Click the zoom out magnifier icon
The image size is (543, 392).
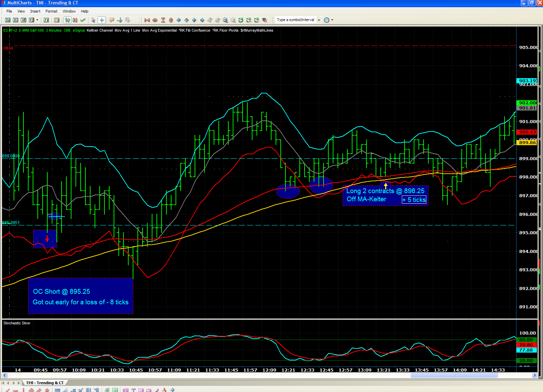click(x=233, y=20)
